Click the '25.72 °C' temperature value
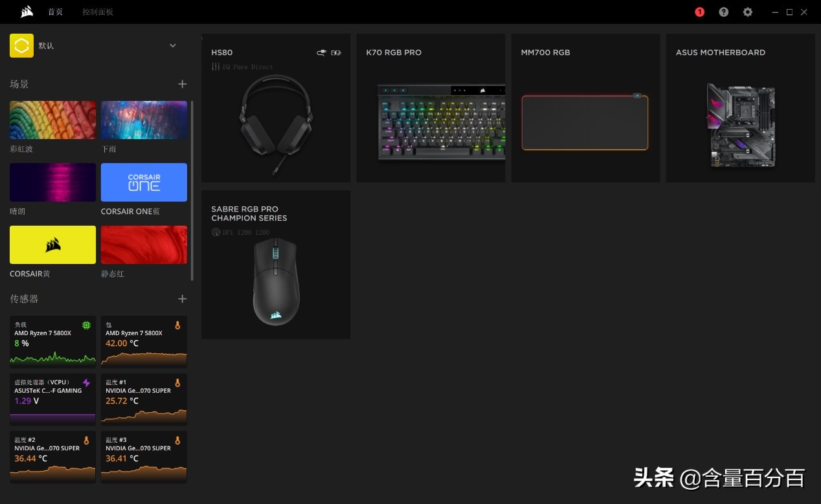The width and height of the screenshot is (821, 504). 122,400
